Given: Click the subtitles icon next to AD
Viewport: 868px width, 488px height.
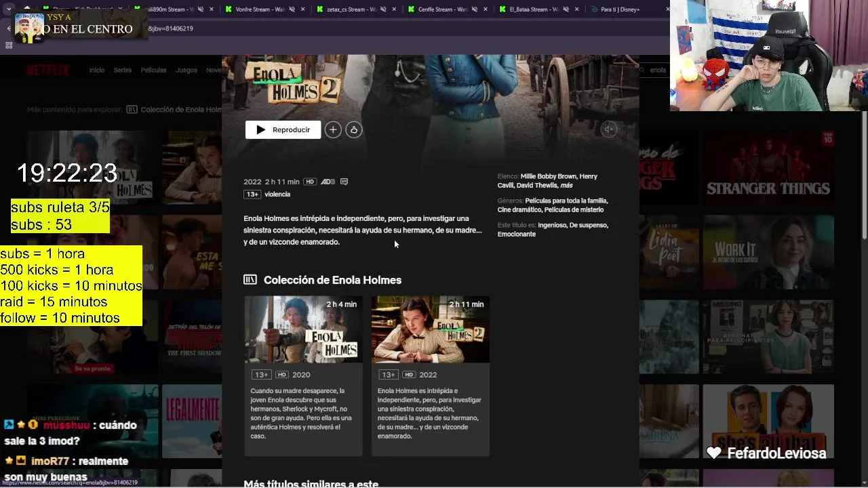Looking at the screenshot, I should [x=344, y=182].
